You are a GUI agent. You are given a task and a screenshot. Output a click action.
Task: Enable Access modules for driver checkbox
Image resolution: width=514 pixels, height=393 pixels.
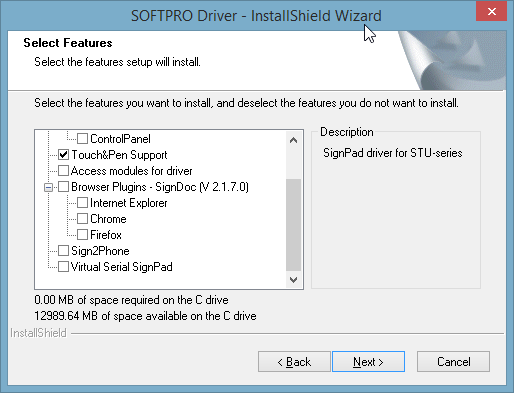tap(63, 171)
